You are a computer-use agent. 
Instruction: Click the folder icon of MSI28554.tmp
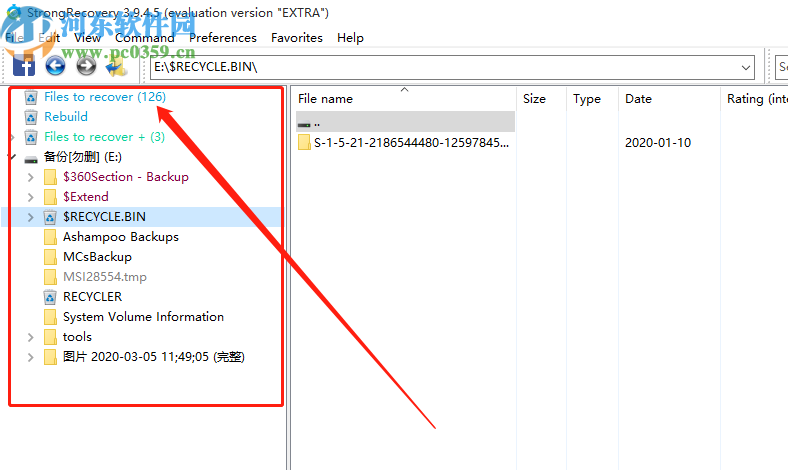[50, 277]
